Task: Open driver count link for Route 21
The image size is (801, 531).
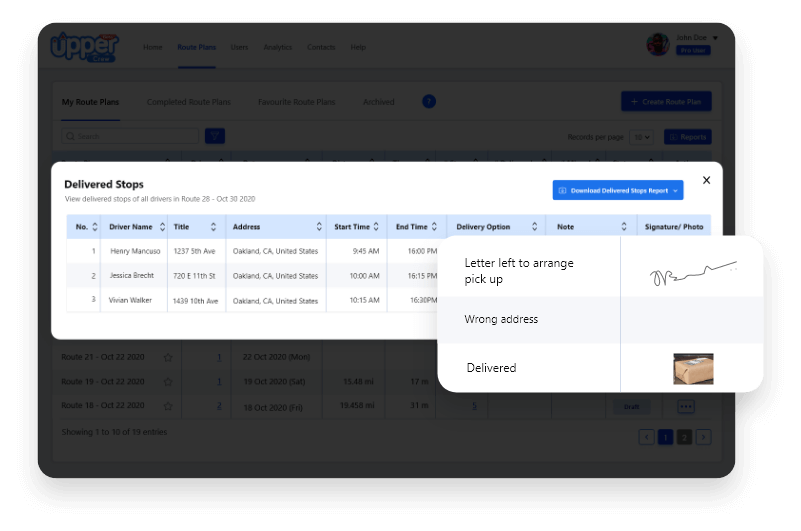Action: (x=219, y=357)
